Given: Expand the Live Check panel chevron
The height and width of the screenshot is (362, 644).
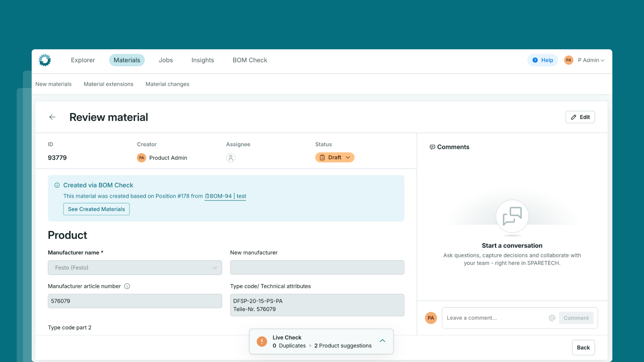Looking at the screenshot, I should click(382, 341).
